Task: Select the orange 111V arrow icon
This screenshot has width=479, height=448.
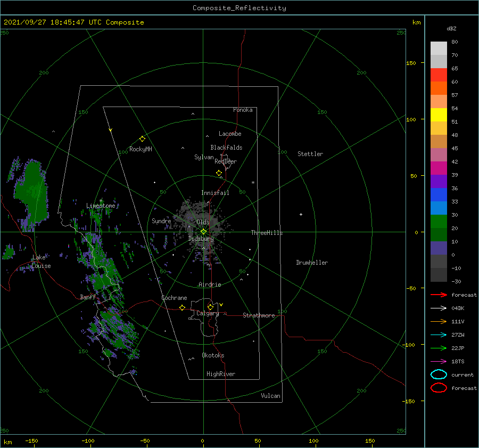Action: 439,321
